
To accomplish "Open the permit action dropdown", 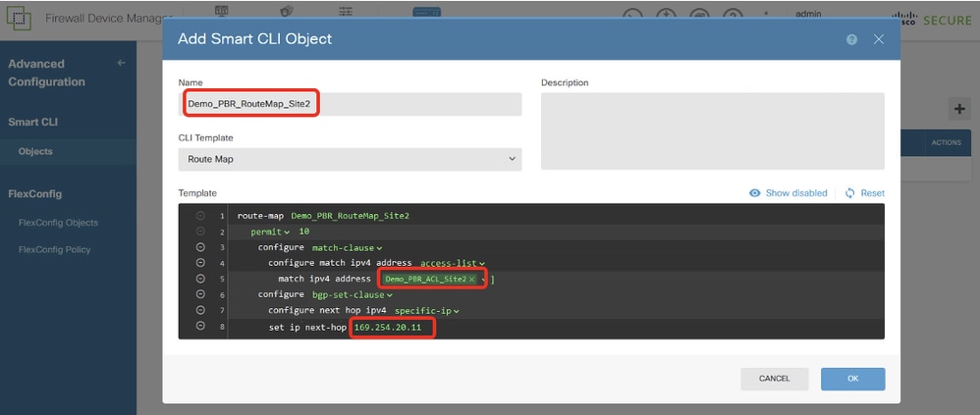I will pyautogui.click(x=270, y=232).
